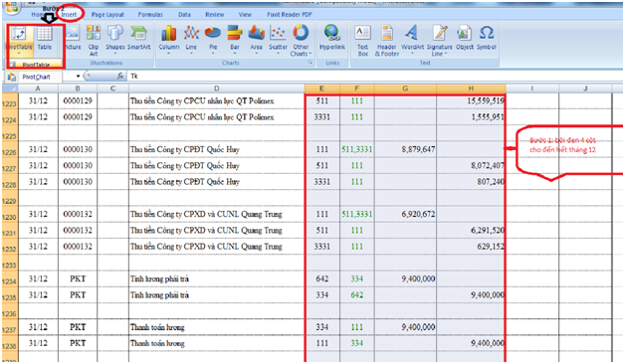
Task: Click cell 'Tính lương phải trả' in row 1234
Action: (216, 278)
